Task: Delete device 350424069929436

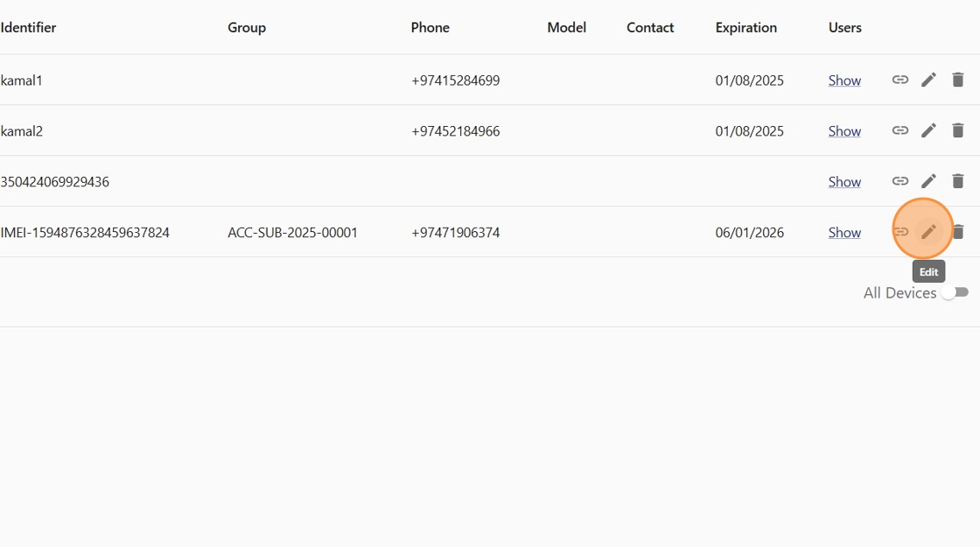Action: (958, 181)
